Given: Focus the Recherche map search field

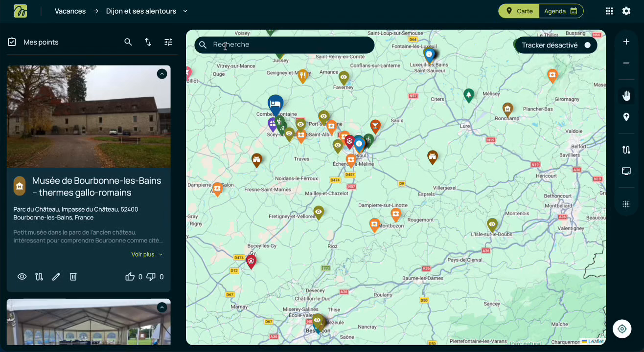Looking at the screenshot, I should 284,44.
